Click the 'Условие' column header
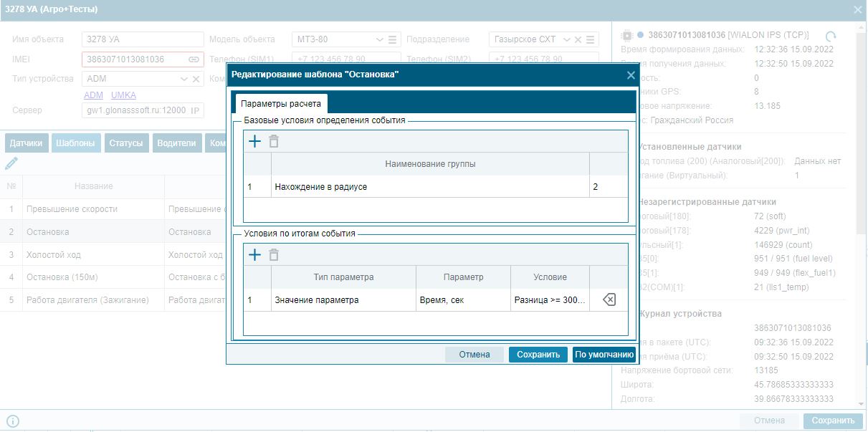The width and height of the screenshot is (868, 432). (550, 277)
